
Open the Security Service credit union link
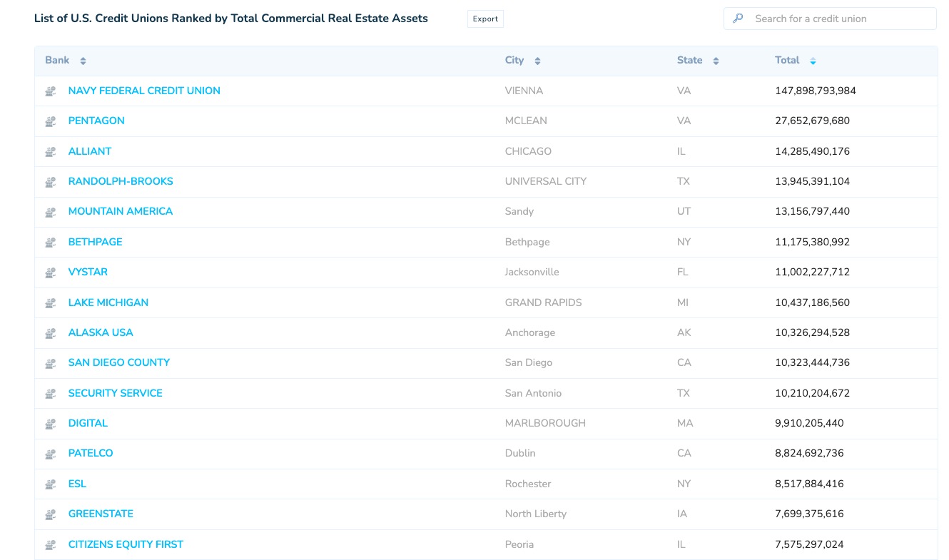point(116,393)
